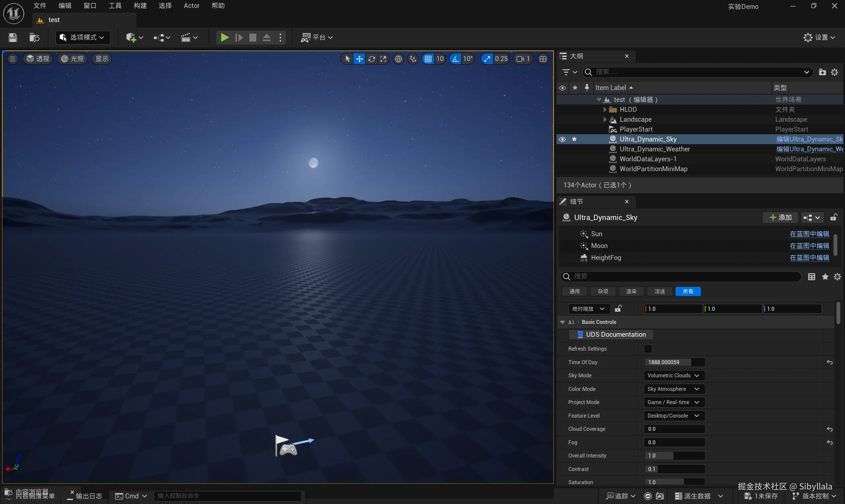Click the Overall Intensity slider field
The image size is (845, 504).
674,456
